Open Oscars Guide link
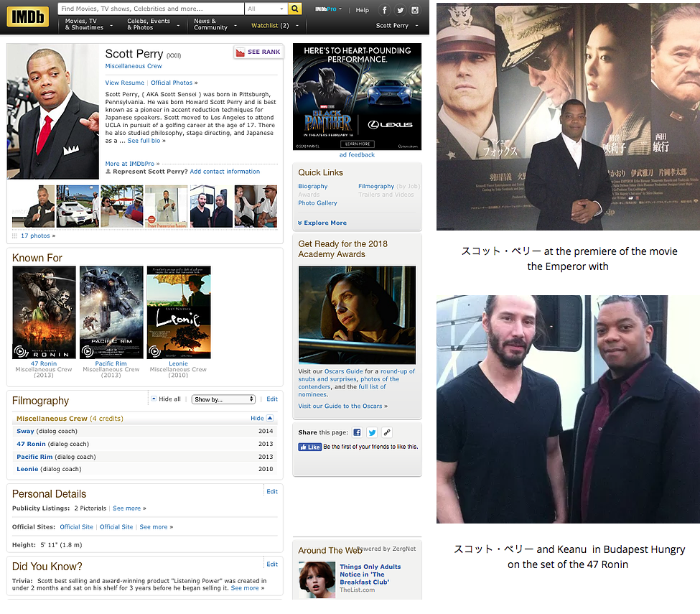Screen dimensions: 700x614 343,371
